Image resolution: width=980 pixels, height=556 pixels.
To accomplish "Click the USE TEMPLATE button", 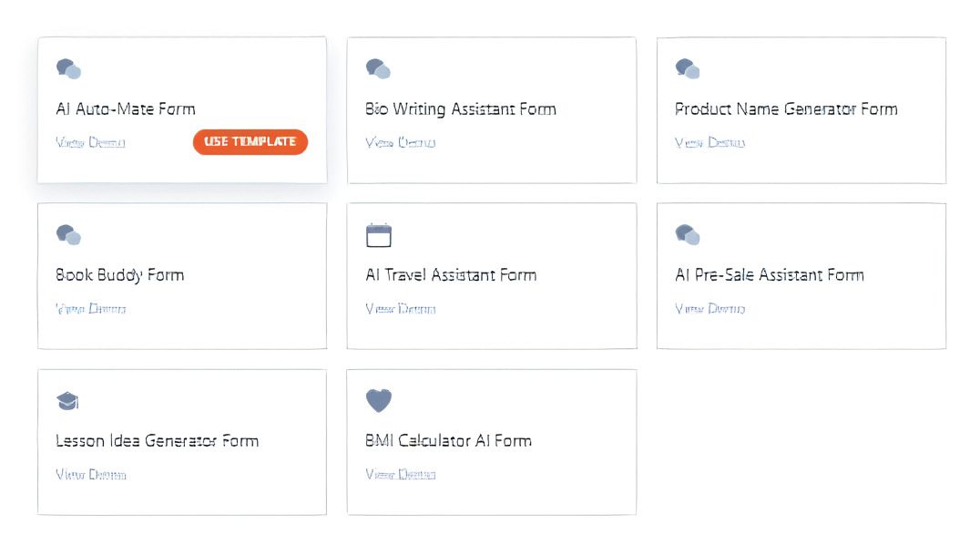I will tap(250, 141).
